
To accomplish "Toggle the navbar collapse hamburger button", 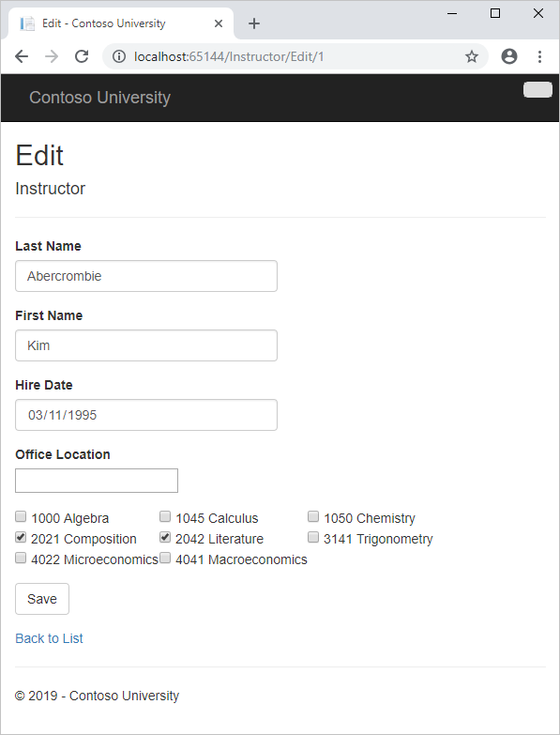I will click(x=537, y=89).
